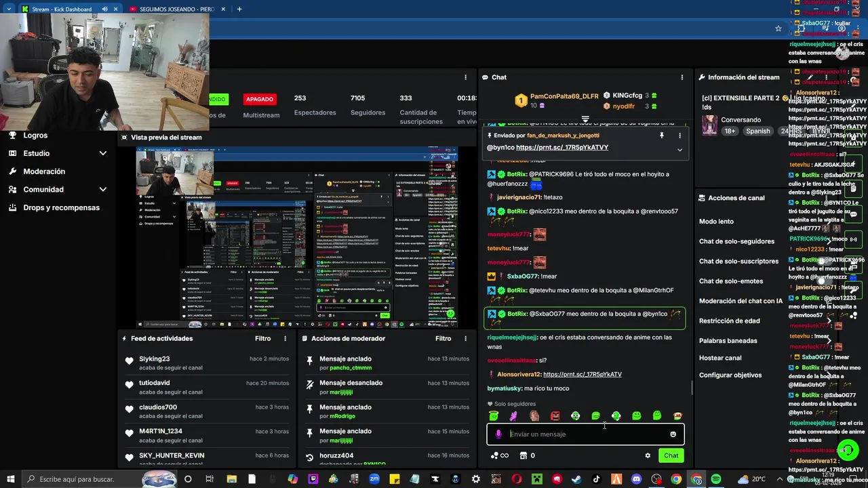Click mRodrigo in moderator actions
Screen dimensions: 868x488
[x=342, y=415]
